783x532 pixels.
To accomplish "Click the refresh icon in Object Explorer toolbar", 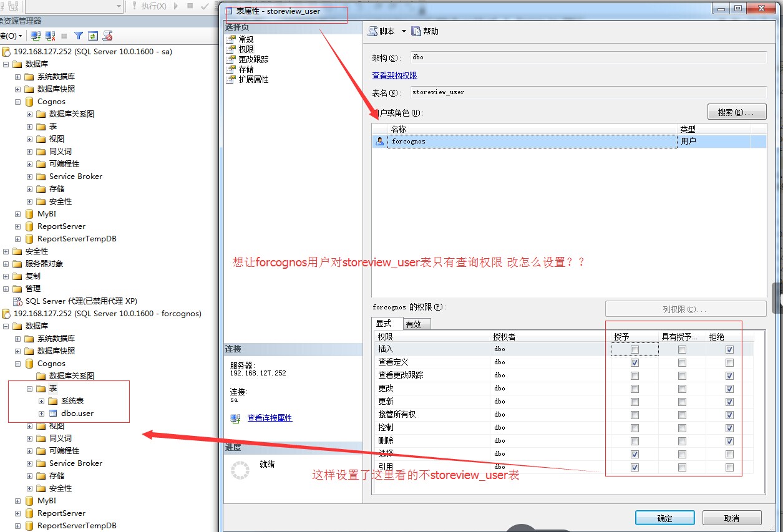I will point(93,36).
